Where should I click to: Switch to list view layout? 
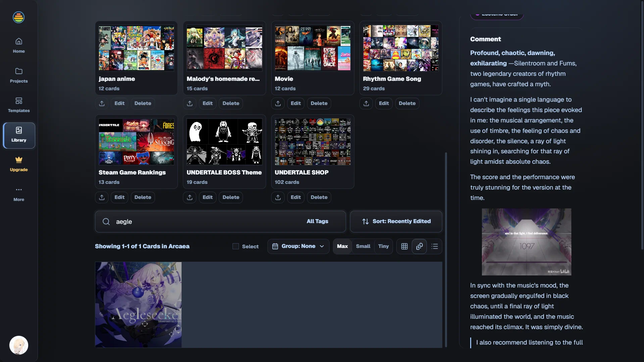[435, 247]
